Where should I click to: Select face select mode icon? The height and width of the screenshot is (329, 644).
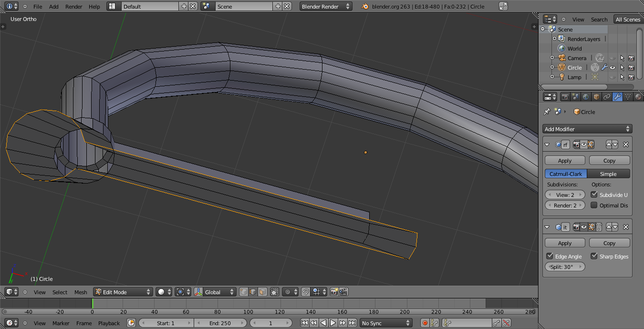262,292
